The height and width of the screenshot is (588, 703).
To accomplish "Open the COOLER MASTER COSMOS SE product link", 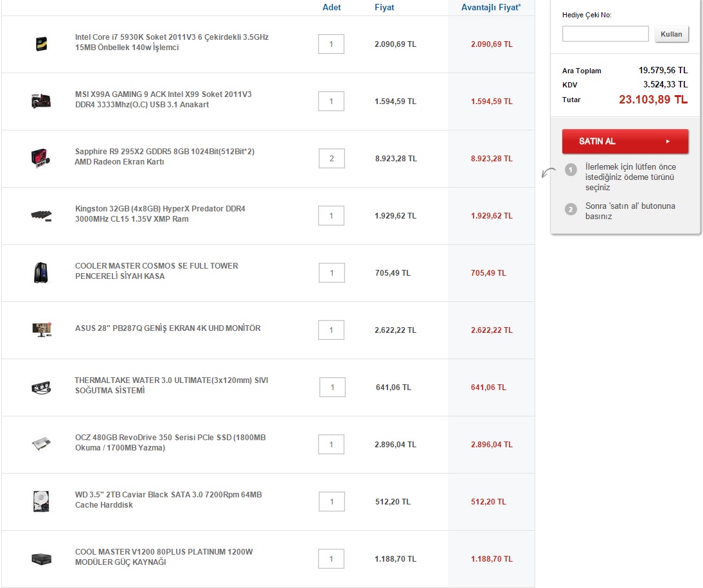I will click(x=156, y=271).
